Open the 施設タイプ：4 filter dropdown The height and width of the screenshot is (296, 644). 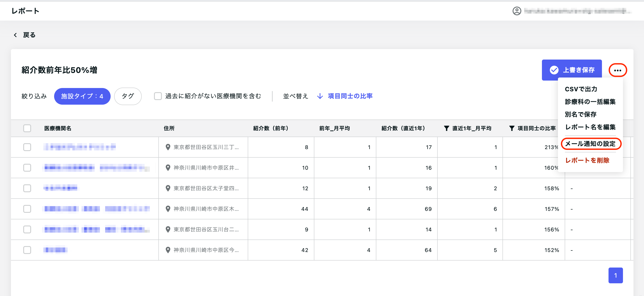(82, 96)
